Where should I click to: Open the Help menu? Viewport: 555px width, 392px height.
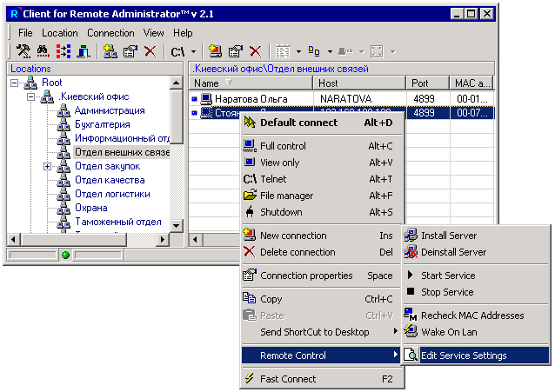(183, 33)
